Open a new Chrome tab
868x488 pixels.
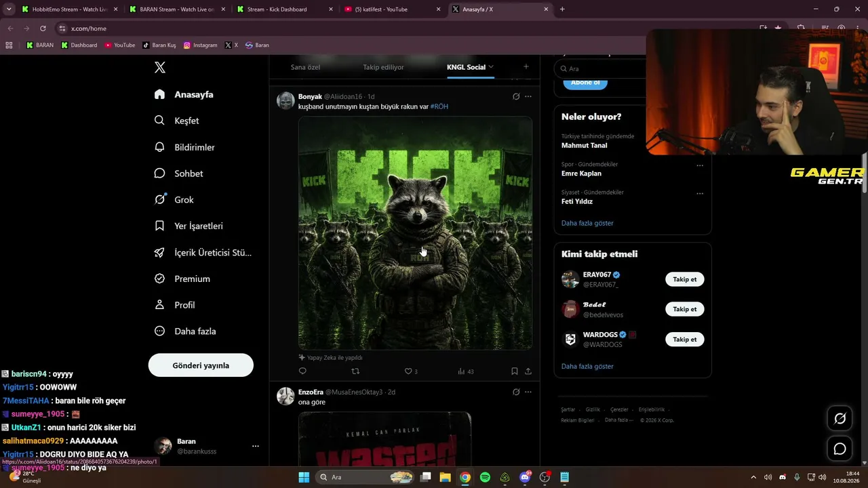[x=562, y=9]
